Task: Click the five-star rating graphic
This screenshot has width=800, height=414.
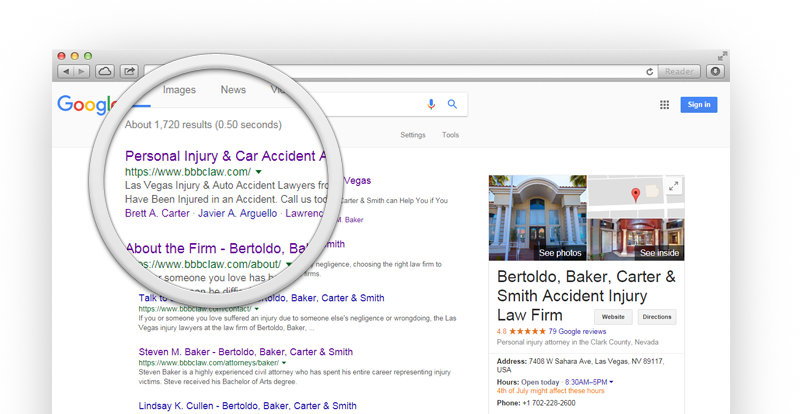Action: 527,331
